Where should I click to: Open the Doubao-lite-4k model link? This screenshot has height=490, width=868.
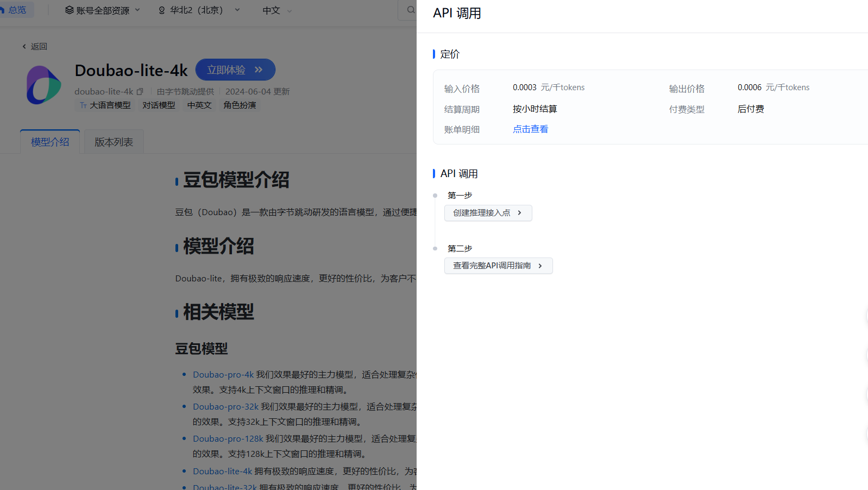click(223, 471)
